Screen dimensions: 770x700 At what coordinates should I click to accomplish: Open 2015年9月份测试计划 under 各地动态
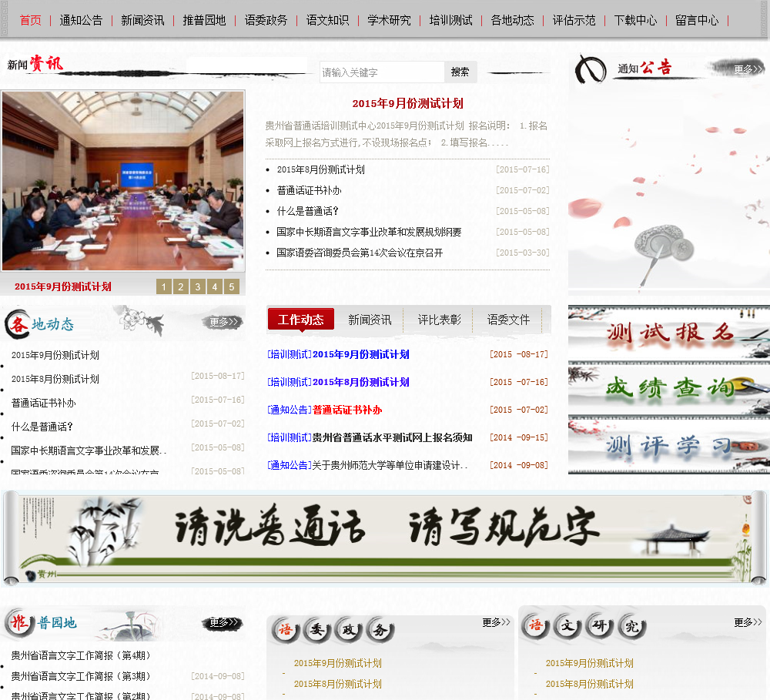pos(55,355)
